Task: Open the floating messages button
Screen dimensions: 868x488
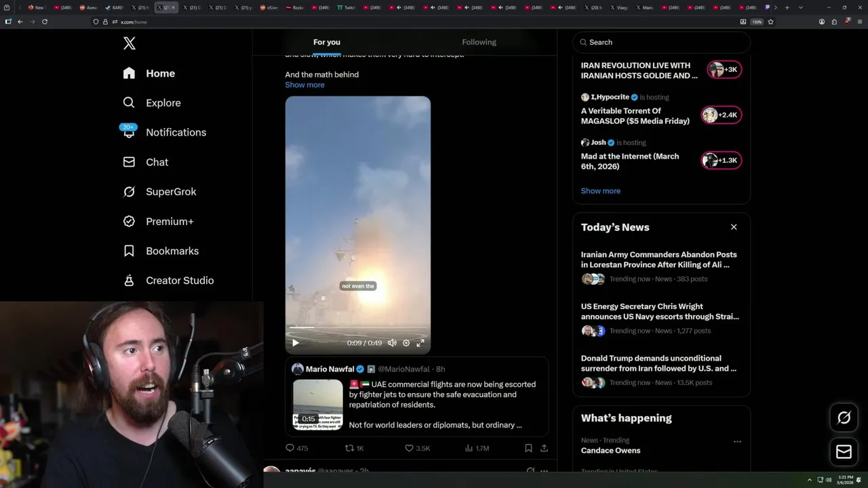Action: (x=844, y=452)
